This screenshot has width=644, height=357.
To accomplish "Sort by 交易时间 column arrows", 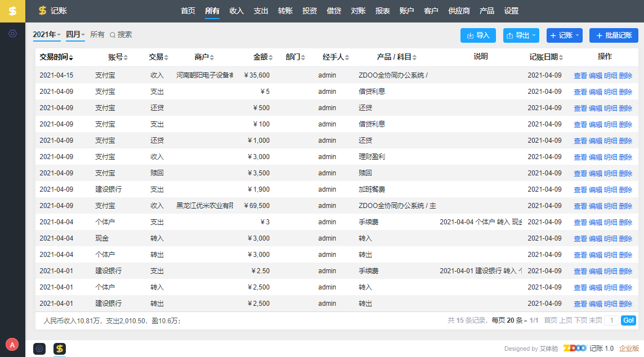I will [71, 58].
